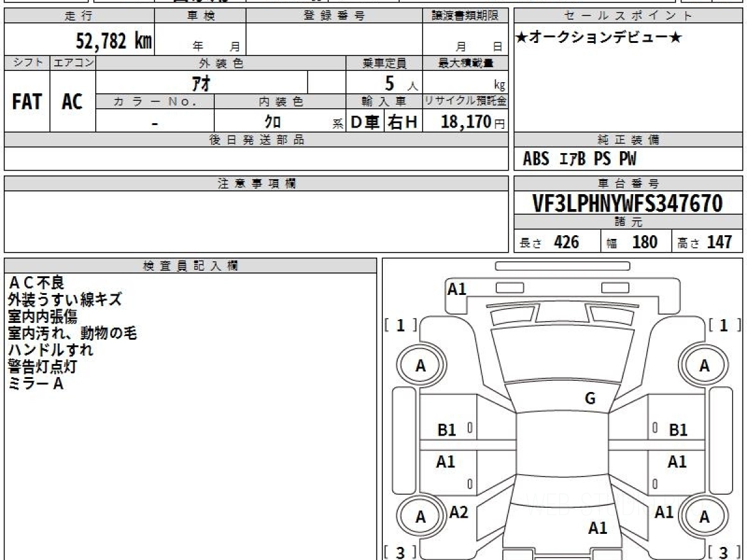Click the mileage value 52,782 km

[114, 40]
